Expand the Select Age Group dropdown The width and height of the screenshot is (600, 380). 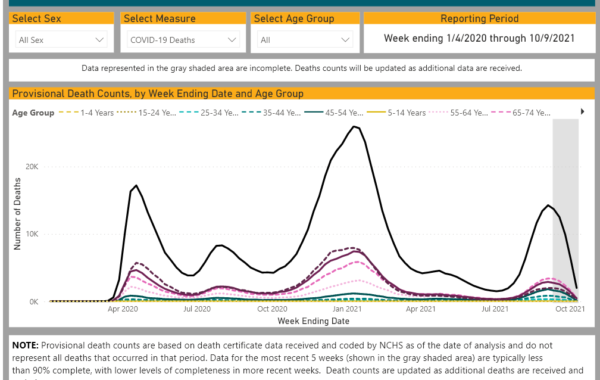(305, 40)
